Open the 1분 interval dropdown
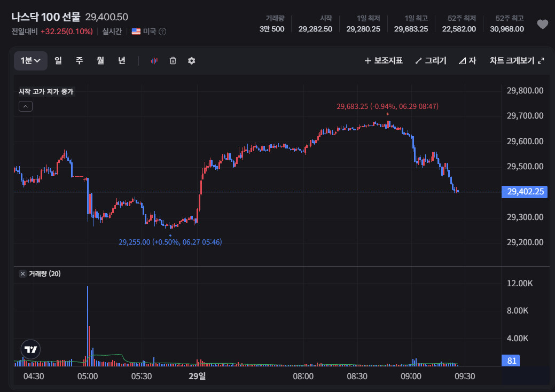This screenshot has height=392, width=555. pyautogui.click(x=30, y=61)
